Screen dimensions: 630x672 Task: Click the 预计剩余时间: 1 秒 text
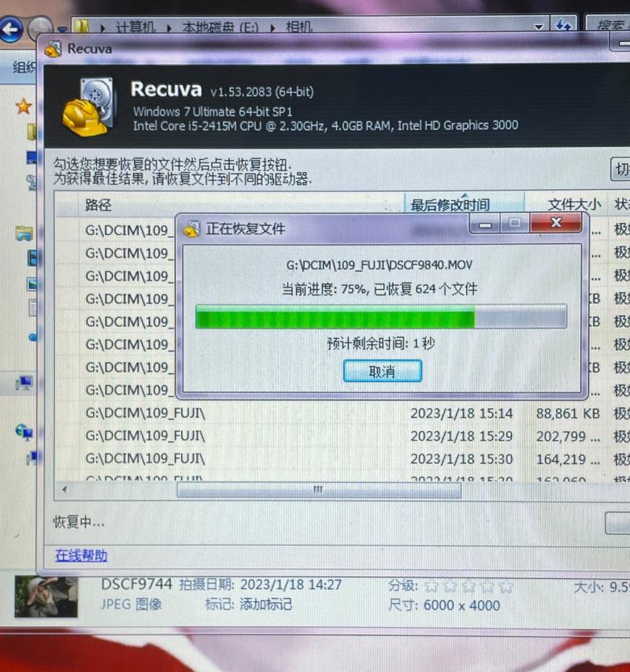(x=380, y=343)
